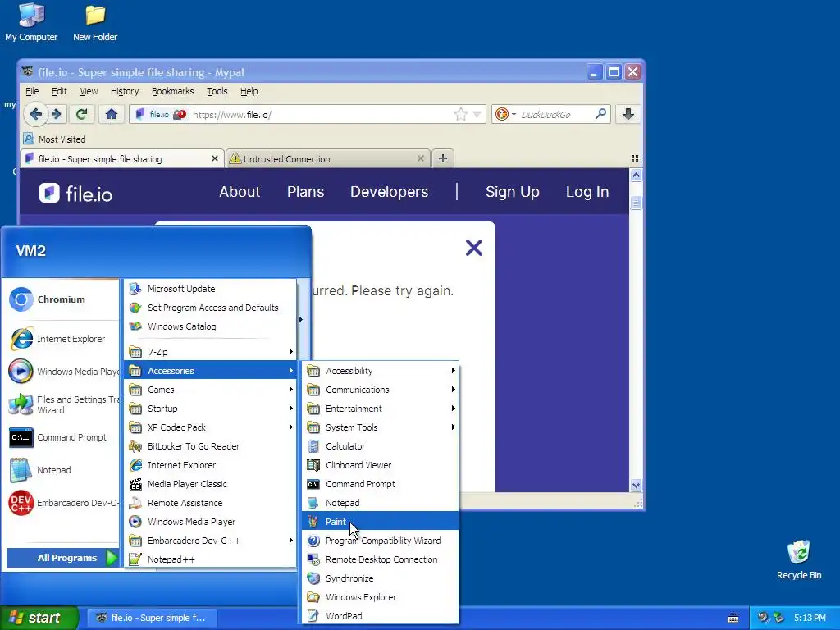Open the Tools menu in Mypal
The width and height of the screenshot is (840, 630).
coord(217,91)
